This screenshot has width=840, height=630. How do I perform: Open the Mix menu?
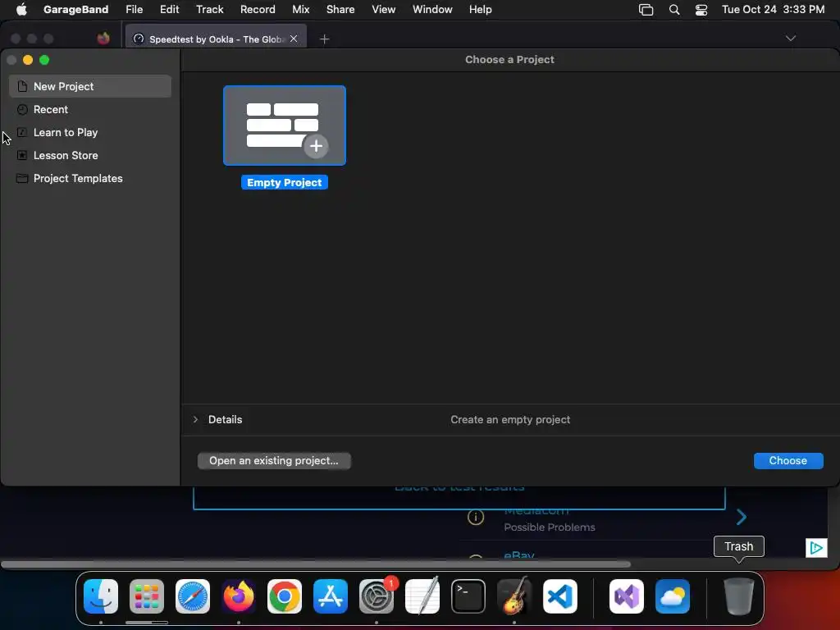click(x=300, y=9)
